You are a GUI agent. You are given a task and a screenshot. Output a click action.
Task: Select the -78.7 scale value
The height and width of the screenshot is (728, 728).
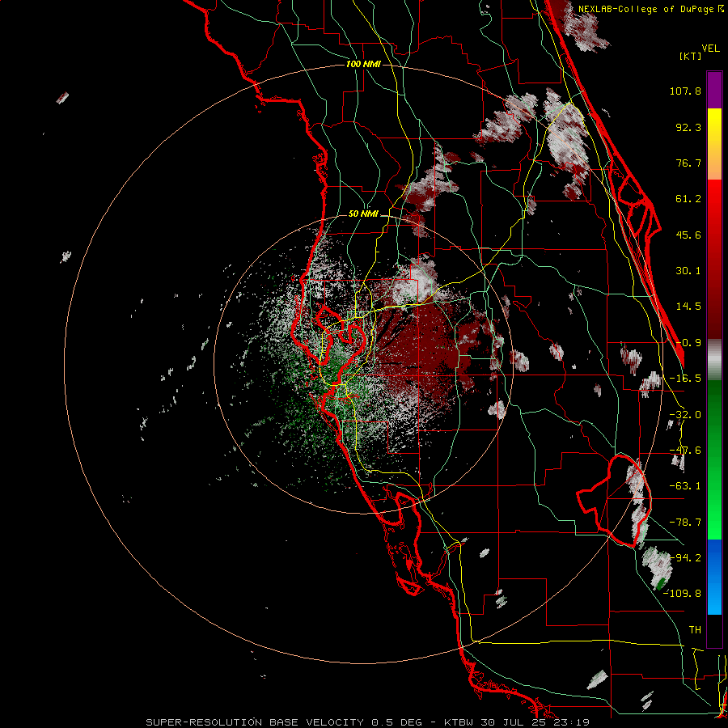pos(685,523)
